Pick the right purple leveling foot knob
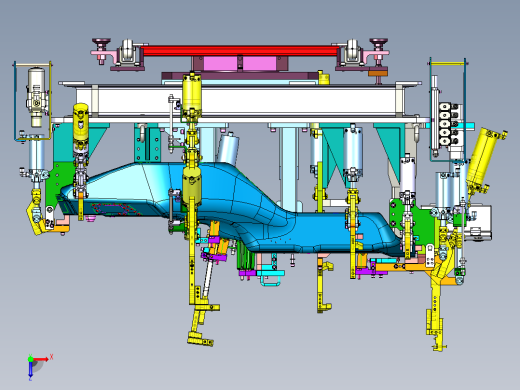This screenshot has width=520, height=390. coord(379,43)
